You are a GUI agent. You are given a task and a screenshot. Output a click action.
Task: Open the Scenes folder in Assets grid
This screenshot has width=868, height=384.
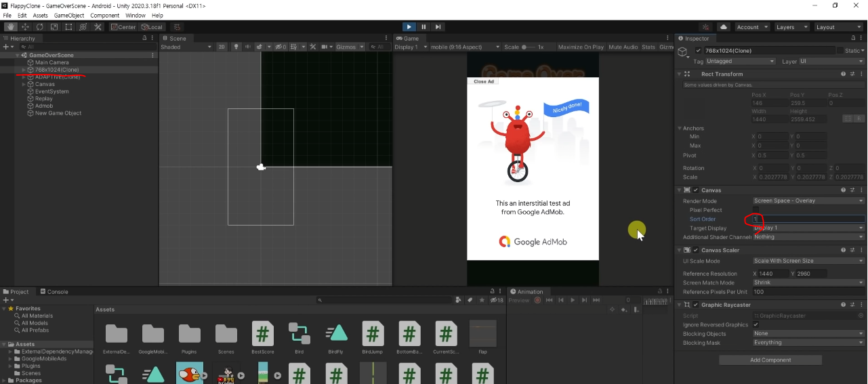[226, 337]
